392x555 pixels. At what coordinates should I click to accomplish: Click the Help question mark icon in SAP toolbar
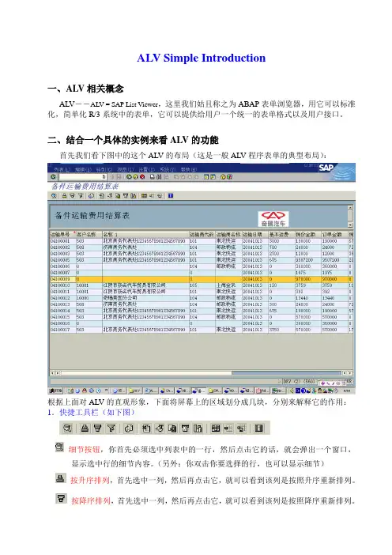(223, 176)
